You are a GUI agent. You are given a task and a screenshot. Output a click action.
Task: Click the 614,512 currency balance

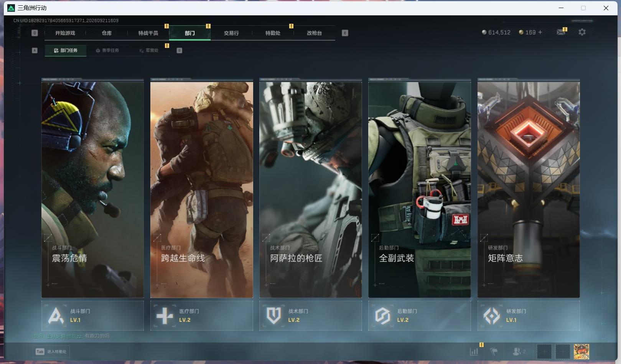(499, 33)
